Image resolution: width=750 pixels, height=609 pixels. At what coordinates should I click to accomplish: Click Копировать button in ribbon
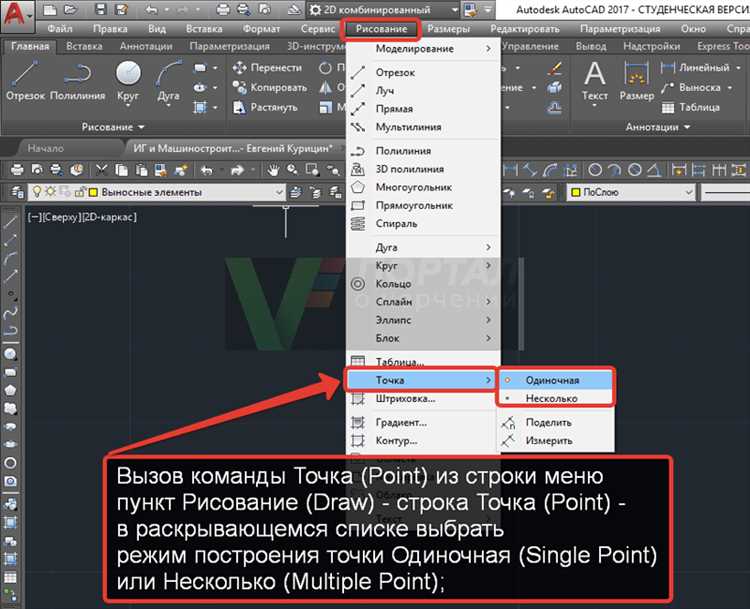270,88
